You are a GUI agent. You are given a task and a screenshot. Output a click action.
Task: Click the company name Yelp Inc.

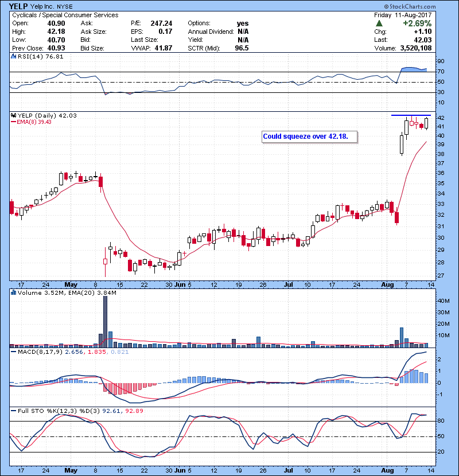pos(42,7)
